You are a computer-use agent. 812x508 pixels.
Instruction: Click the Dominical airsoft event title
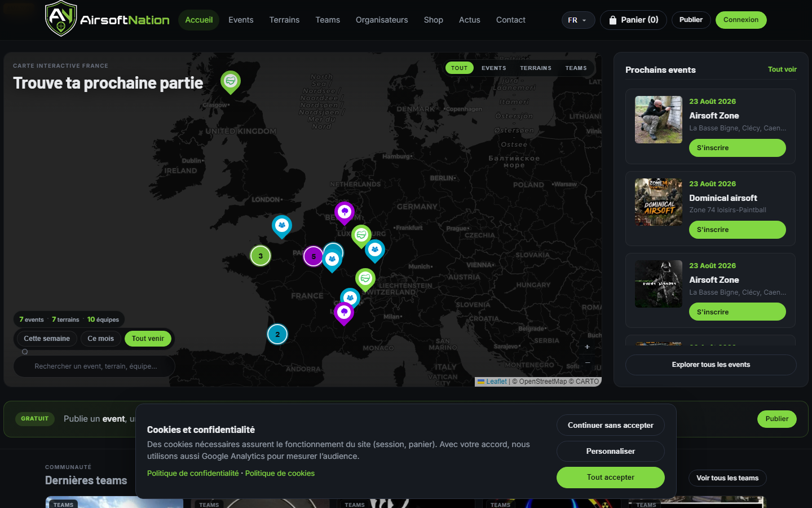[x=723, y=198]
